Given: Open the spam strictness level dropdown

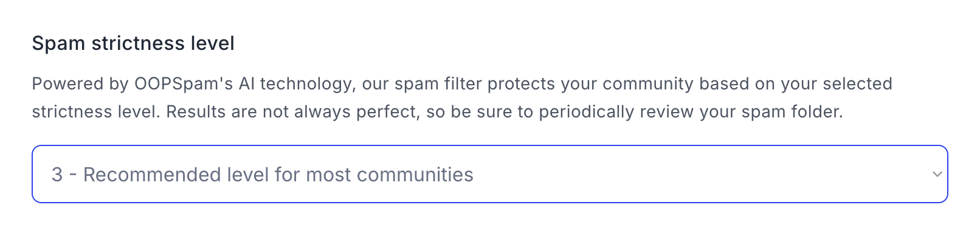Looking at the screenshot, I should (x=489, y=174).
